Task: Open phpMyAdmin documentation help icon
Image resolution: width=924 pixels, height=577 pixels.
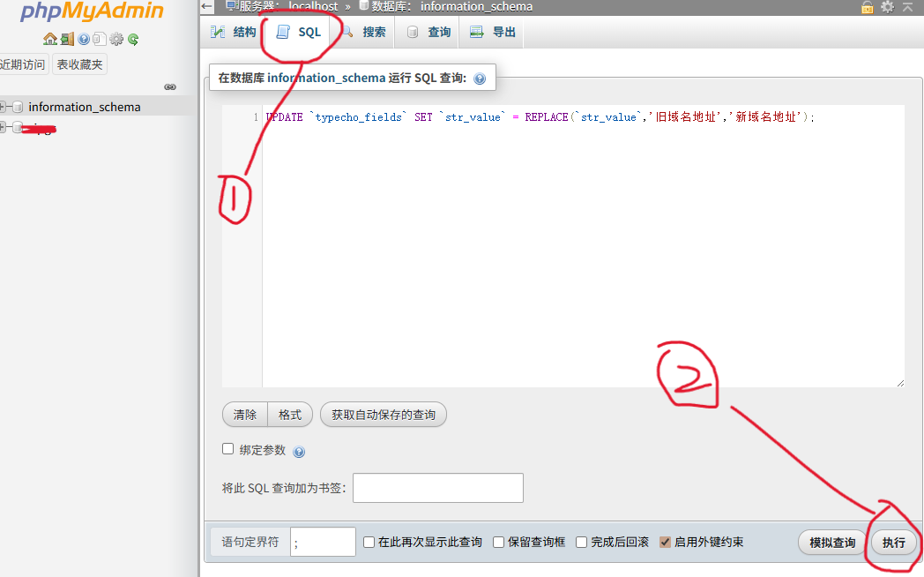Action: click(x=84, y=39)
